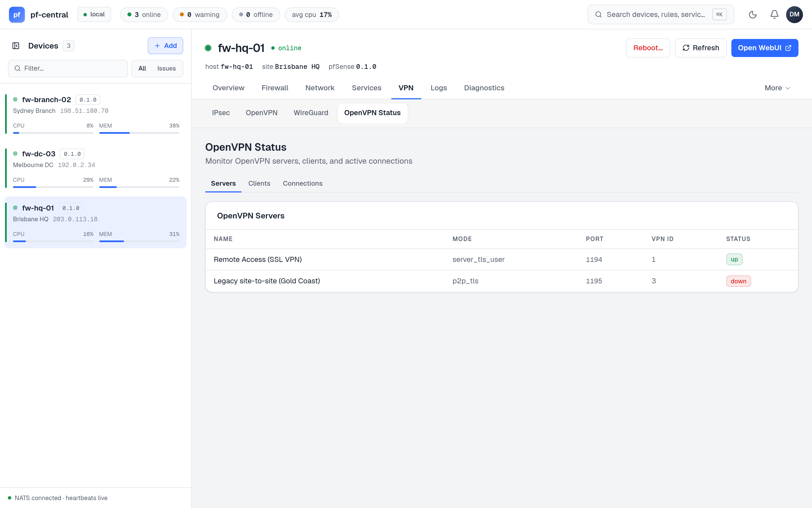Collapse the Devices sidebar panel icon
812x508 pixels.
click(x=16, y=46)
